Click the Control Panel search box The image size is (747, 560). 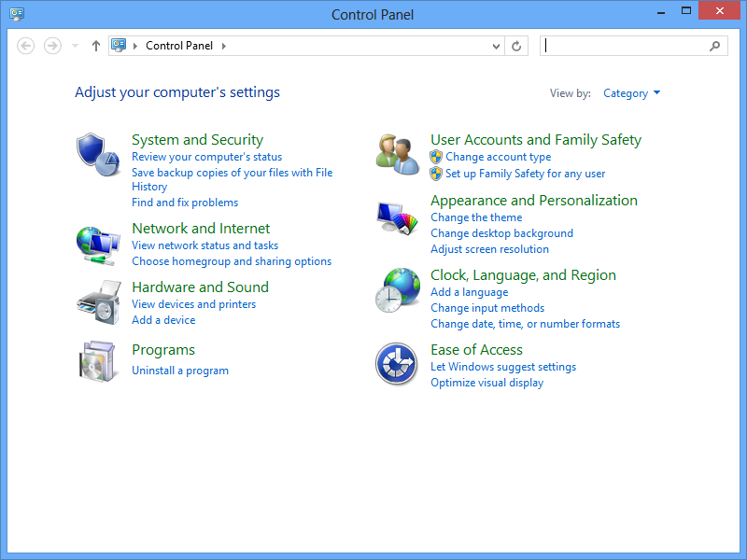coord(626,46)
